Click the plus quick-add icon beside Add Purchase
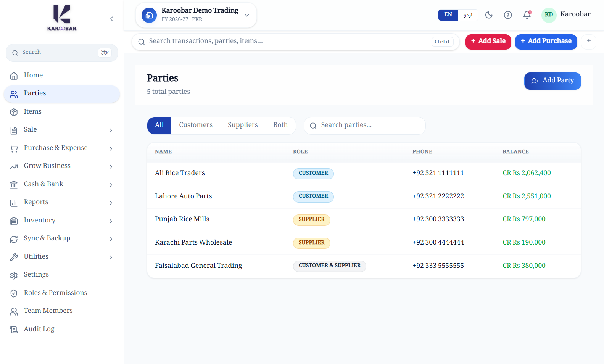604x364 pixels. [589, 41]
